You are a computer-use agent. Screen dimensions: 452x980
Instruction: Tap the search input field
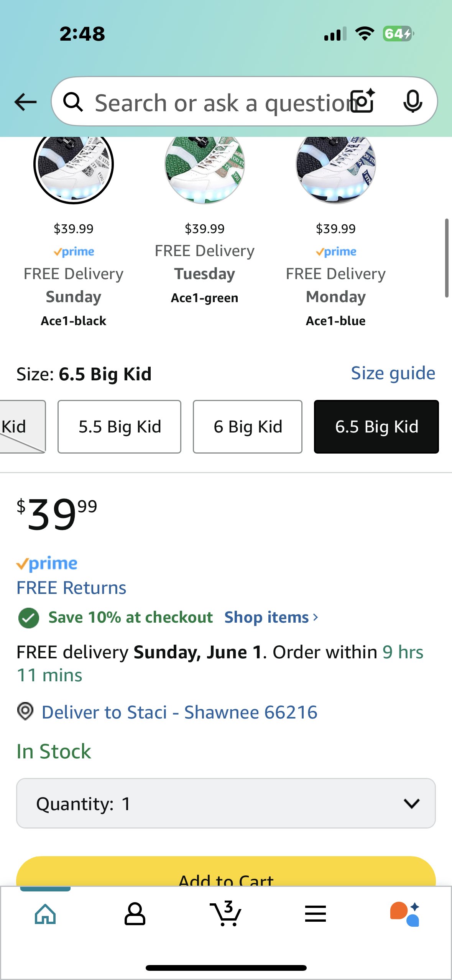pos(219,102)
